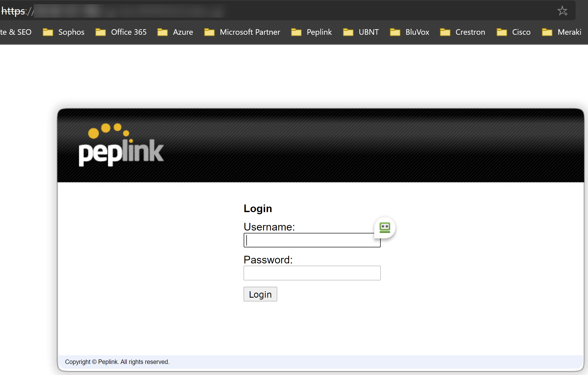
Task: Click the Copyright Peplink footer text
Action: tap(117, 362)
